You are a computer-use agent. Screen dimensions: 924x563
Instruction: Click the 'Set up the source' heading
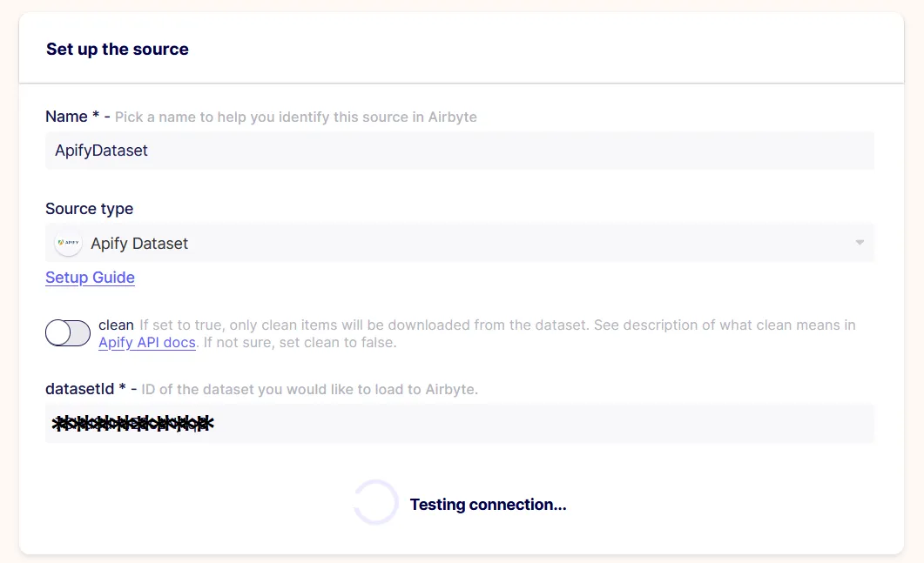118,49
